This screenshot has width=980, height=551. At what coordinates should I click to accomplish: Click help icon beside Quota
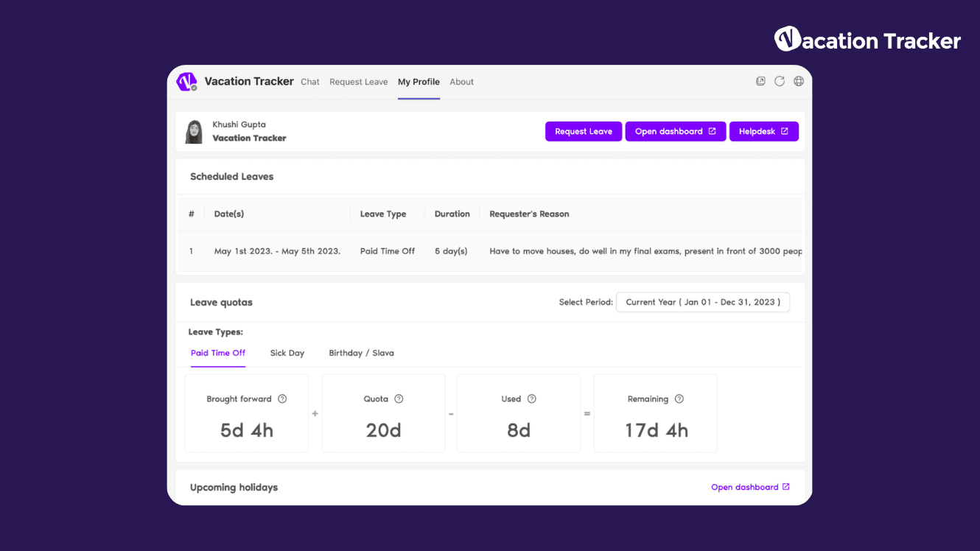(x=399, y=399)
